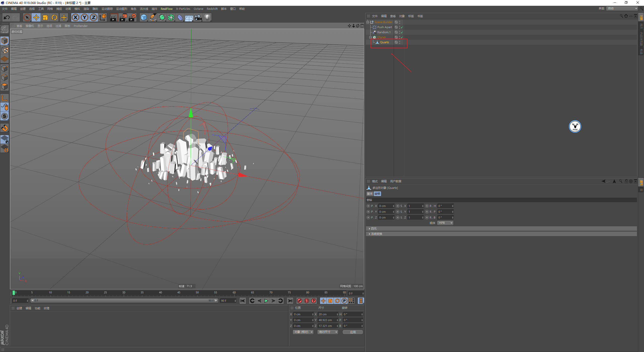
Task: Click the spline pen tool icon
Action: coord(153,17)
